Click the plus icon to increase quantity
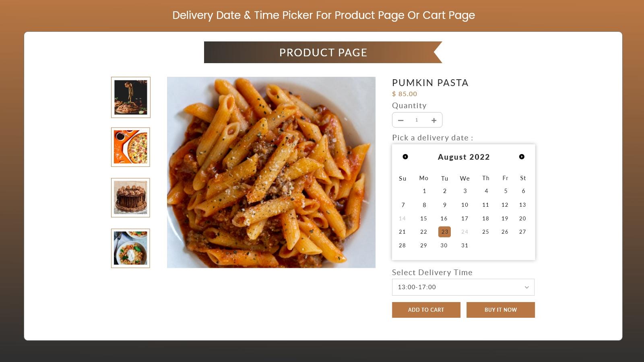Viewport: 644px width, 362px height. pyautogui.click(x=434, y=120)
